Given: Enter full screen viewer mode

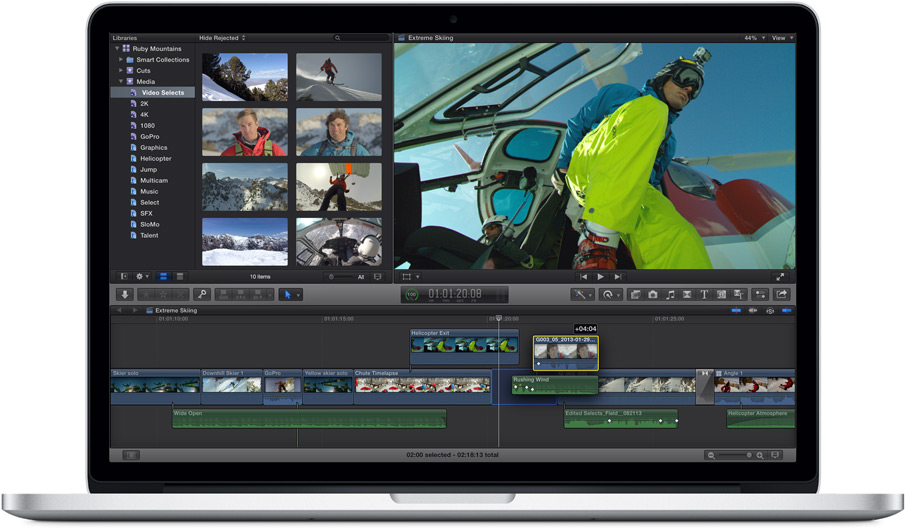Looking at the screenshot, I should tap(780, 277).
